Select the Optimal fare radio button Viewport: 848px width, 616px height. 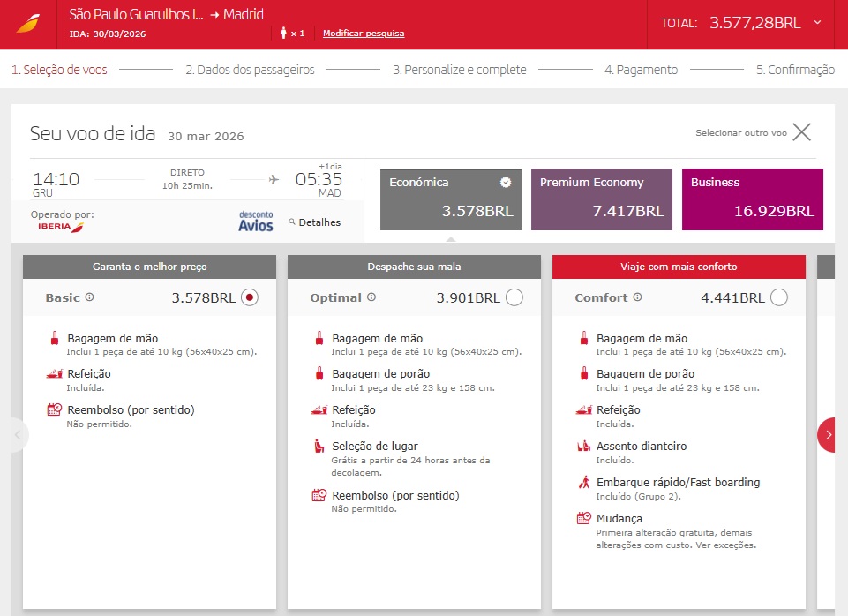(514, 297)
